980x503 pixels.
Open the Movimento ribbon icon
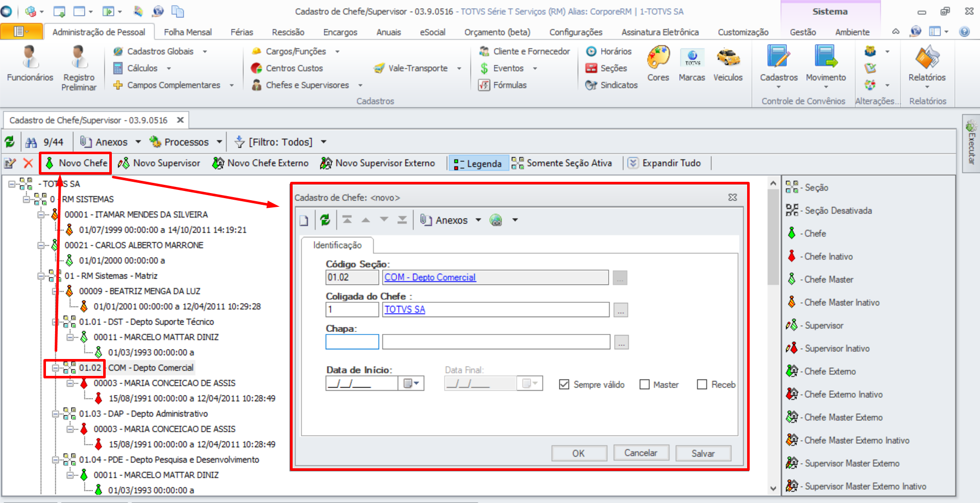(x=826, y=66)
